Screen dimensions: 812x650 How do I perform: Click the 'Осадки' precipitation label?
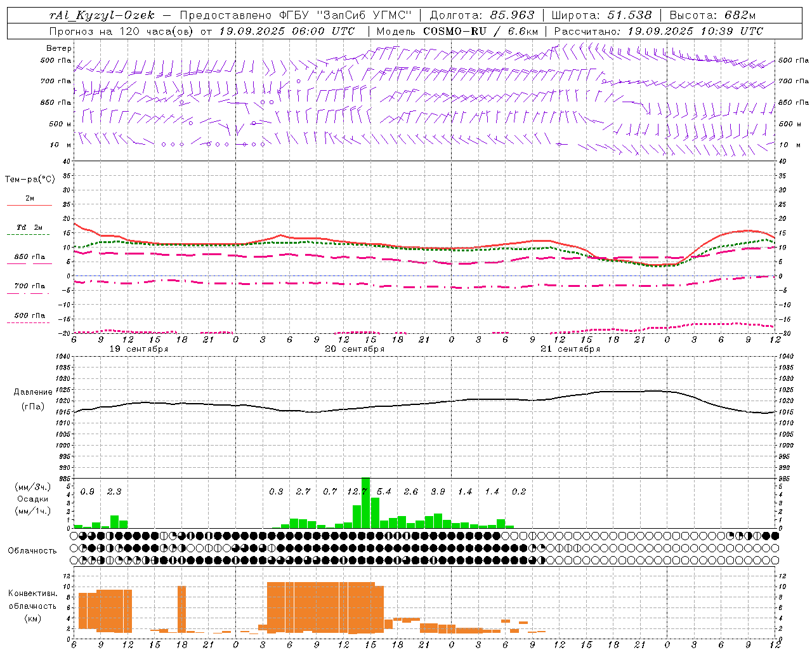click(33, 499)
